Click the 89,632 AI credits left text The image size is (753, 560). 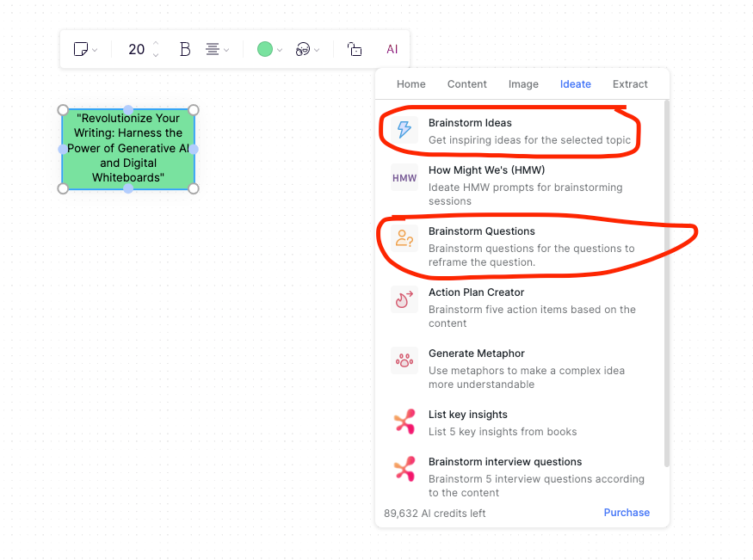[435, 513]
